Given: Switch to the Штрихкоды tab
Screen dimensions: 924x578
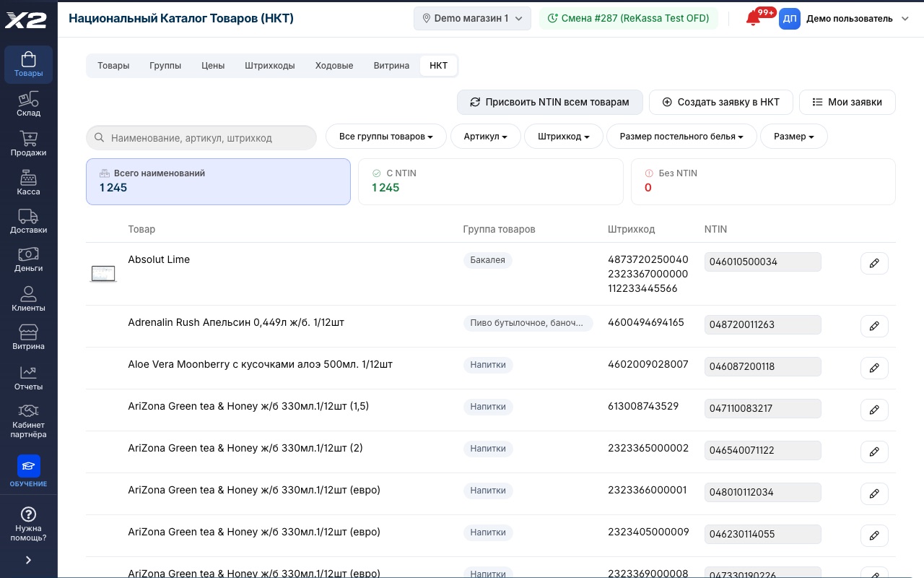Looking at the screenshot, I should [270, 66].
